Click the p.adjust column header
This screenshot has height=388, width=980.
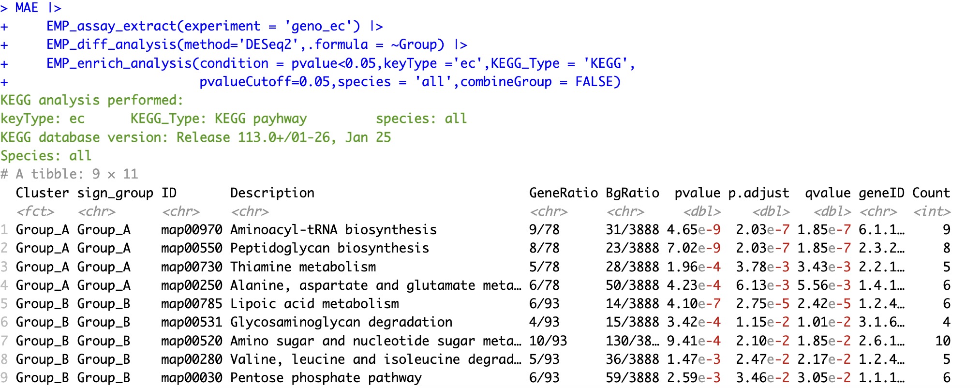coord(758,193)
